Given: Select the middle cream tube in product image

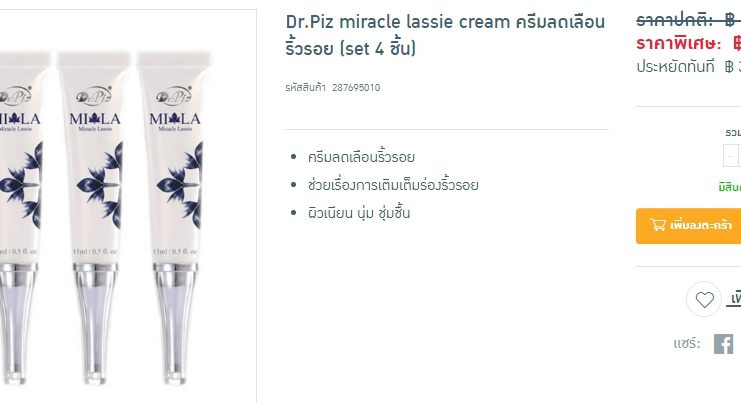Looking at the screenshot, I should (95, 217).
